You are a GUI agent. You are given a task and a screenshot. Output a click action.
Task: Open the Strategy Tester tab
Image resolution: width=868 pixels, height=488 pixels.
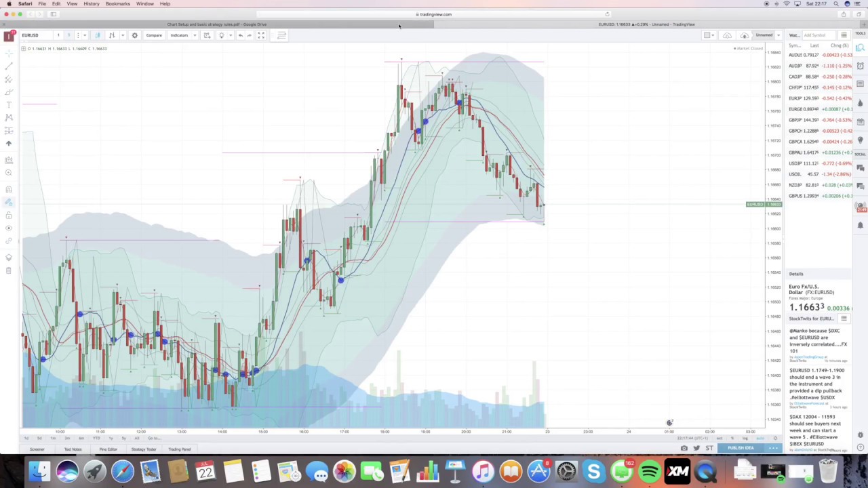tap(144, 449)
